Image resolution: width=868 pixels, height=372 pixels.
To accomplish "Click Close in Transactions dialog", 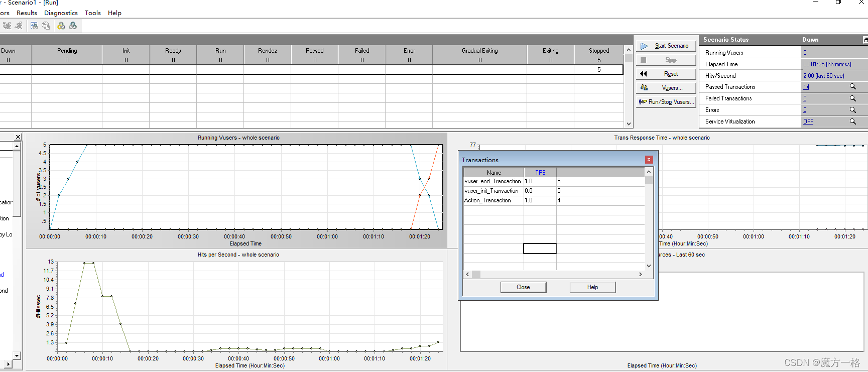I will (x=523, y=287).
